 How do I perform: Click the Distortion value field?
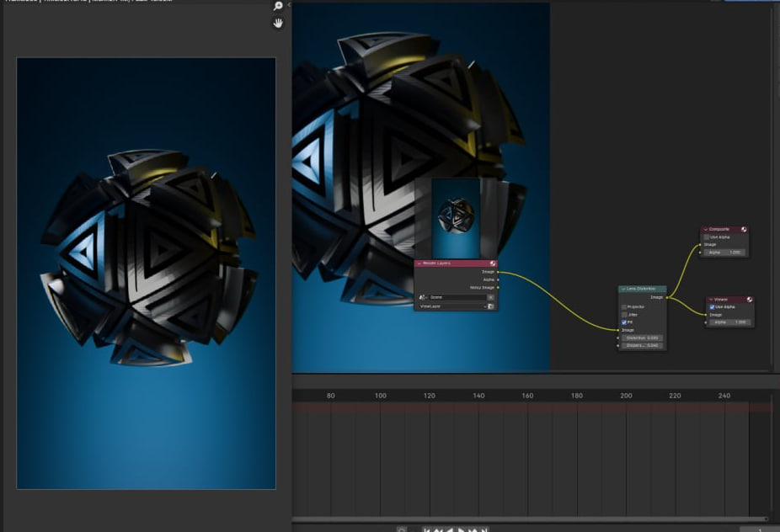point(642,338)
